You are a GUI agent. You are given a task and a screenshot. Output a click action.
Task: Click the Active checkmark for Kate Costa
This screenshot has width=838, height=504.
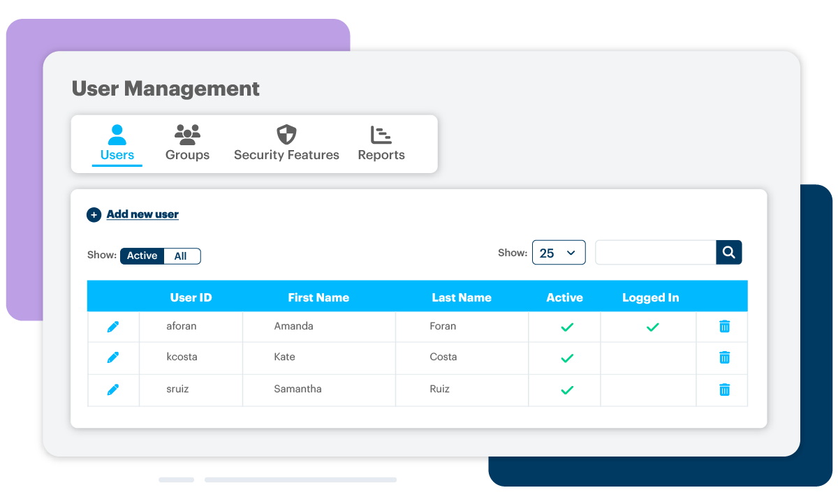(x=568, y=358)
